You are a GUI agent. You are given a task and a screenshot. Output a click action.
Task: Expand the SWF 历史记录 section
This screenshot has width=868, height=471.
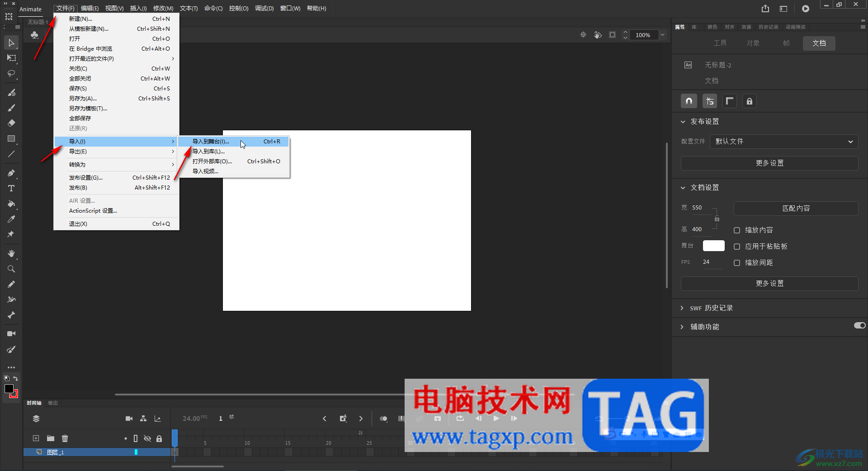tap(682, 308)
